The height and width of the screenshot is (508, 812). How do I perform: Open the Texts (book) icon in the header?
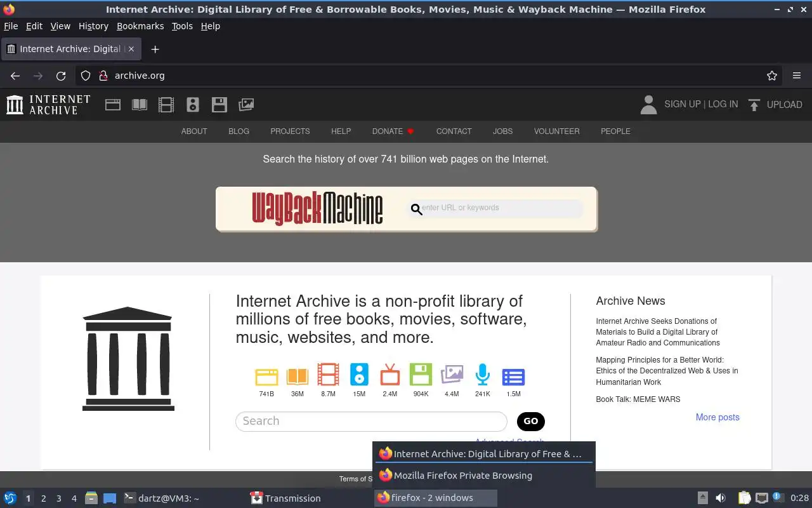click(140, 105)
